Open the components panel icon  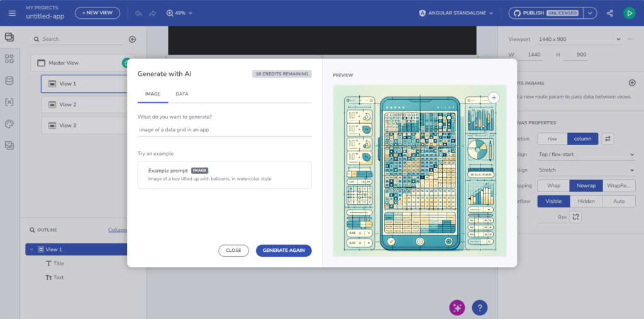pos(9,58)
